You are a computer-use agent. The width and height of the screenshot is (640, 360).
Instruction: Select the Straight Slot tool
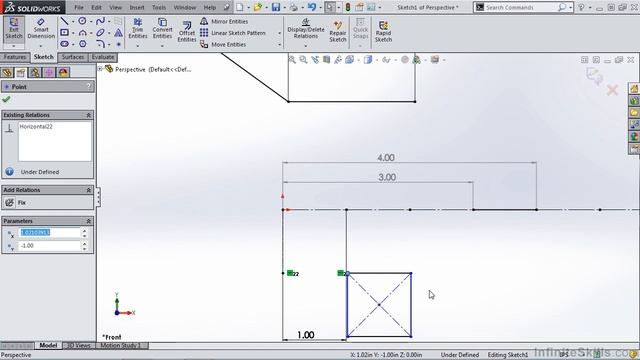(x=64, y=44)
